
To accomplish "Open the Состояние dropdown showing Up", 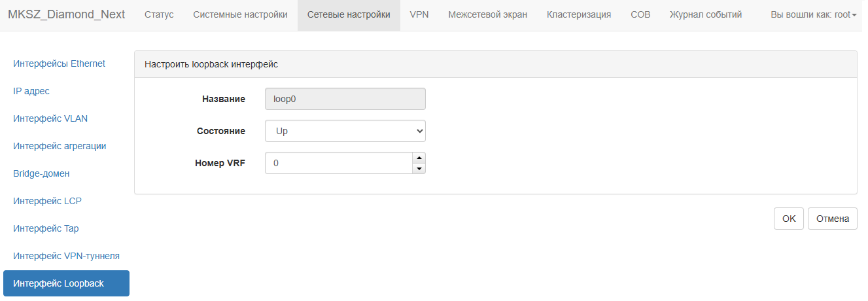I will [345, 131].
